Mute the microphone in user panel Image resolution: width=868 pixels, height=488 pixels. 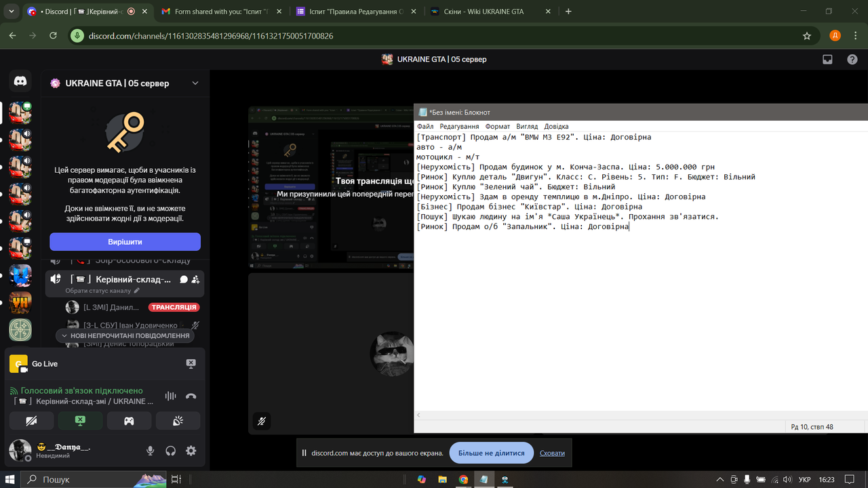point(151,451)
